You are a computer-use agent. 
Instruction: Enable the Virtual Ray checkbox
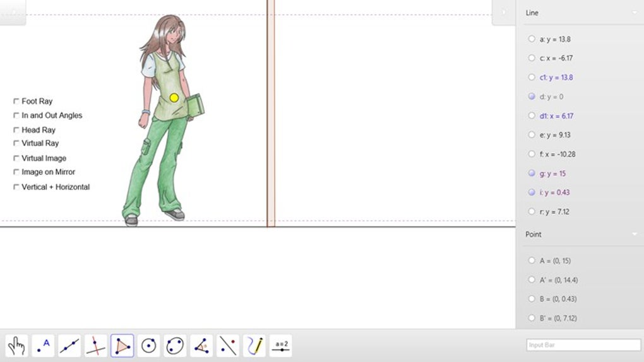coord(16,143)
